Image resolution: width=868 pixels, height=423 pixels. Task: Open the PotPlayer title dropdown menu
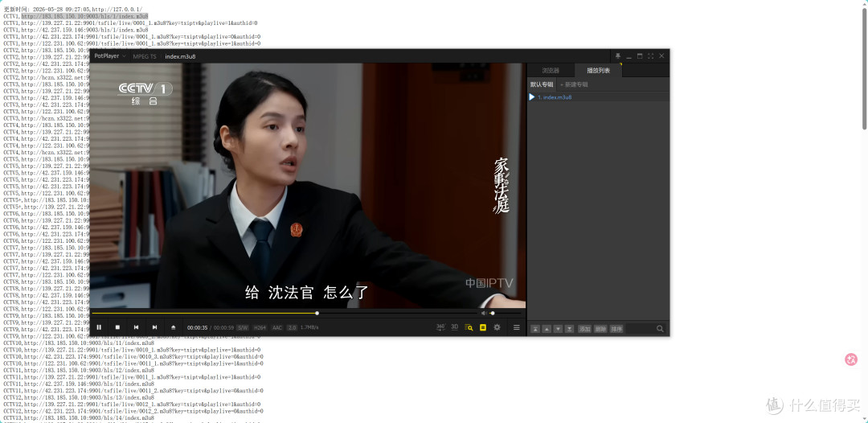click(x=110, y=56)
